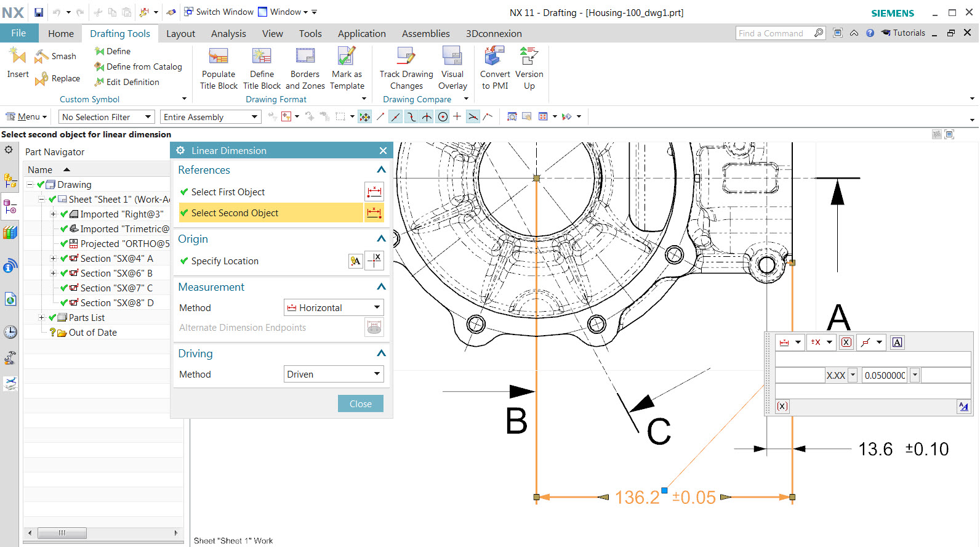Click the Select First Object icon

[374, 192]
